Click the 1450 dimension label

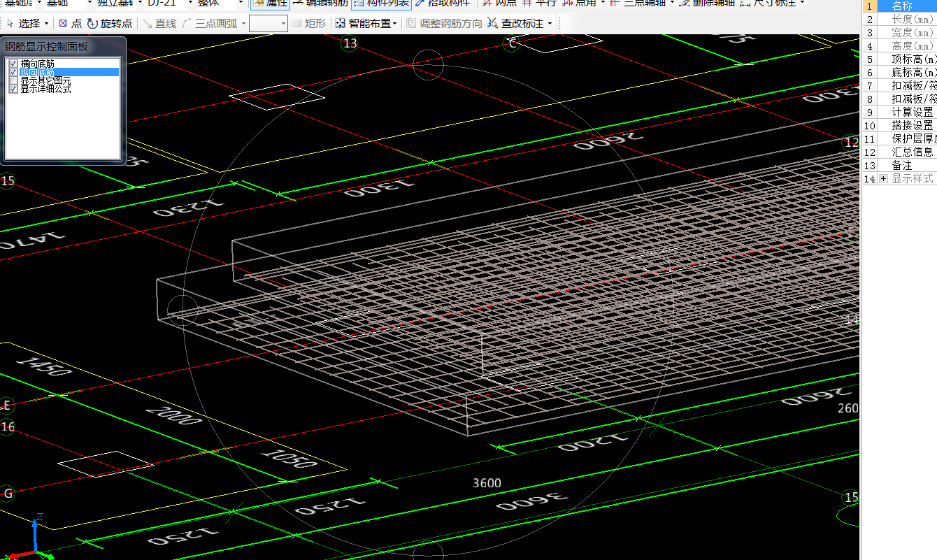point(43,366)
